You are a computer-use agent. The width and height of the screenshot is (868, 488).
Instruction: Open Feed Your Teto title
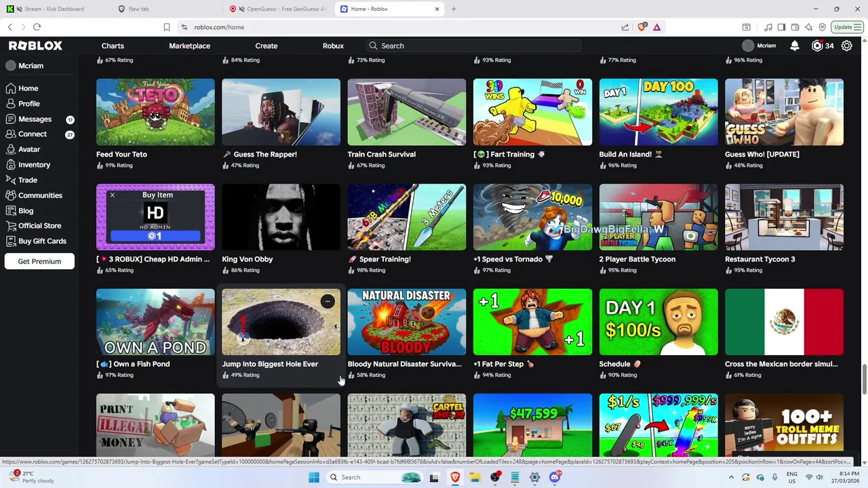121,155
